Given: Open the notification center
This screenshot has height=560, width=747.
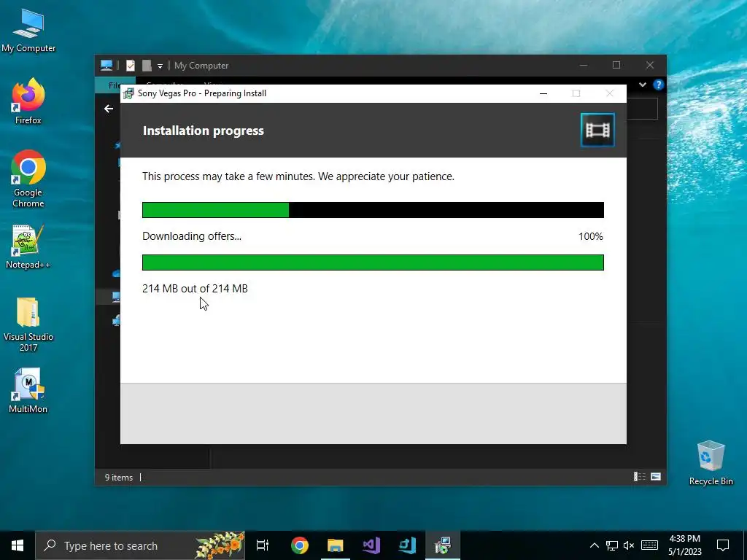Looking at the screenshot, I should (723, 545).
